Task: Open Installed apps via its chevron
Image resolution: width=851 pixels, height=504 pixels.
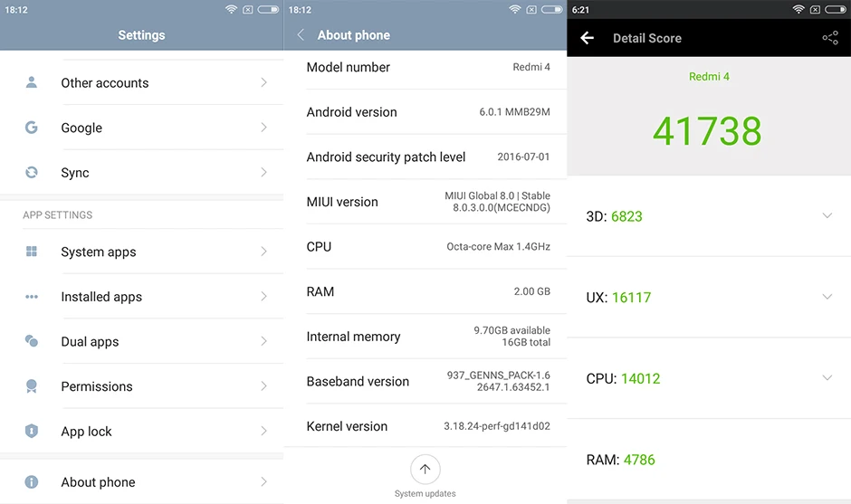Action: 263,296
